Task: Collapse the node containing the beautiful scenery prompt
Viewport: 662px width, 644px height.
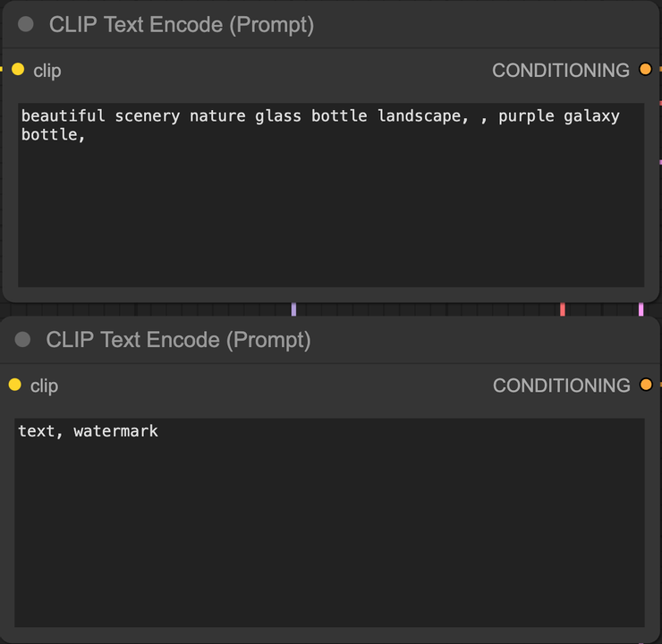Action: coord(26,24)
